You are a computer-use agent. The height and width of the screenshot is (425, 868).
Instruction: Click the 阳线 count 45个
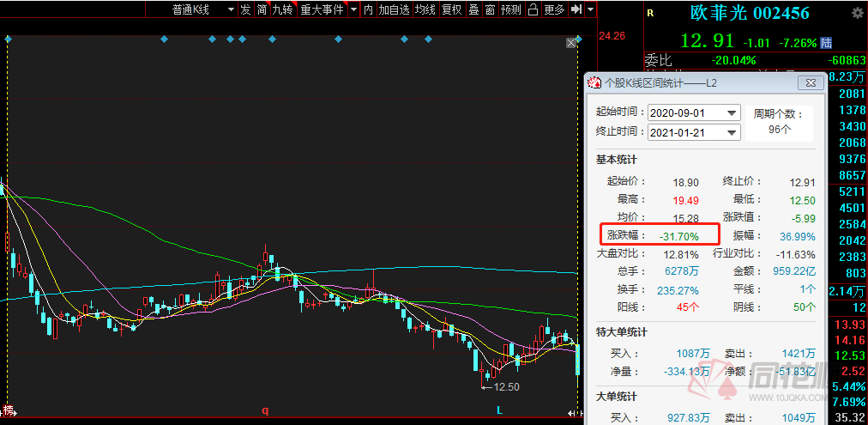686,307
